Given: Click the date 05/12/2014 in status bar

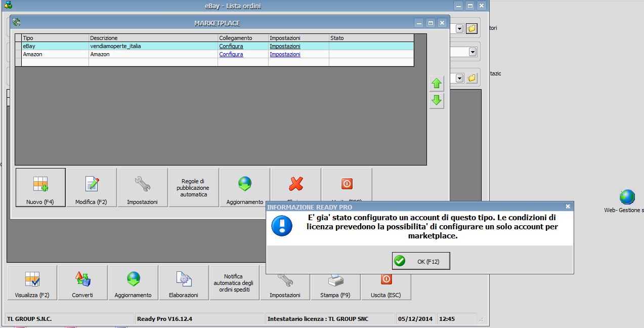Looking at the screenshot, I should click(415, 319).
